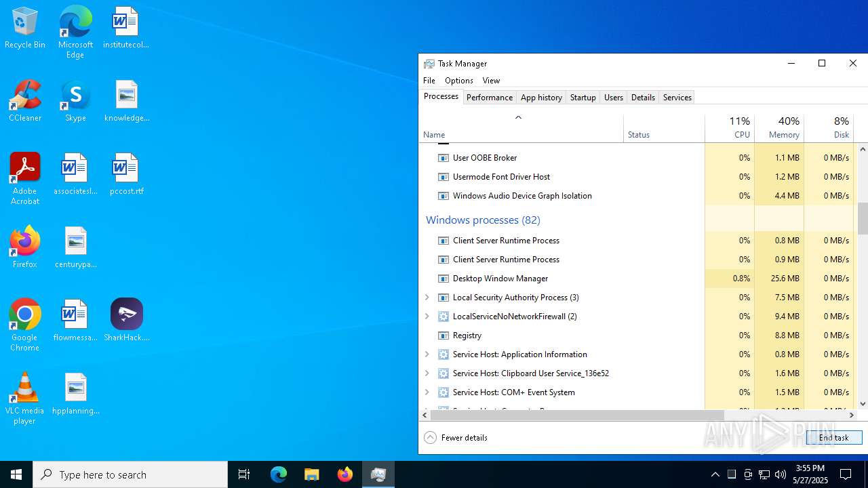Screen dimensions: 868x488
Task: Show hidden system tray icons
Action: pos(715,474)
